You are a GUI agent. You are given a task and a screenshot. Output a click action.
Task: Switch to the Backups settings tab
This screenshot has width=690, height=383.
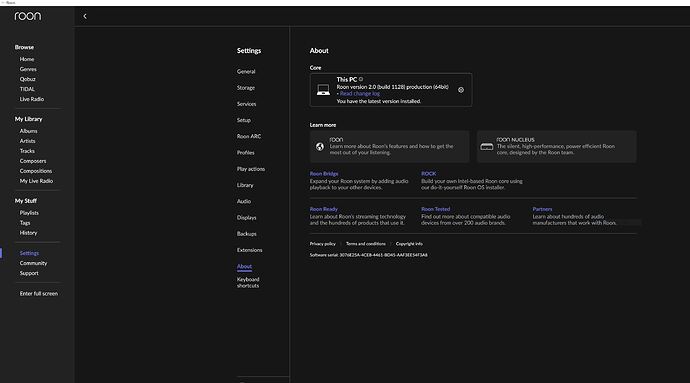(x=246, y=234)
